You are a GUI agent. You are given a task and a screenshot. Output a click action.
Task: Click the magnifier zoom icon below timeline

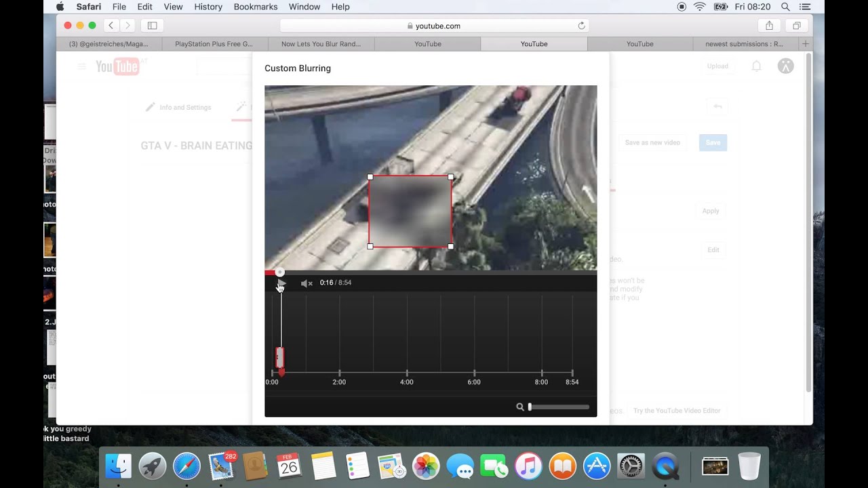(520, 407)
